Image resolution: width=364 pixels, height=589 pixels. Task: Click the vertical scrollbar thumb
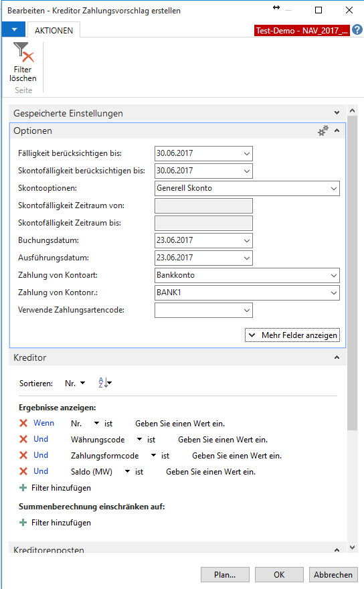(352, 273)
